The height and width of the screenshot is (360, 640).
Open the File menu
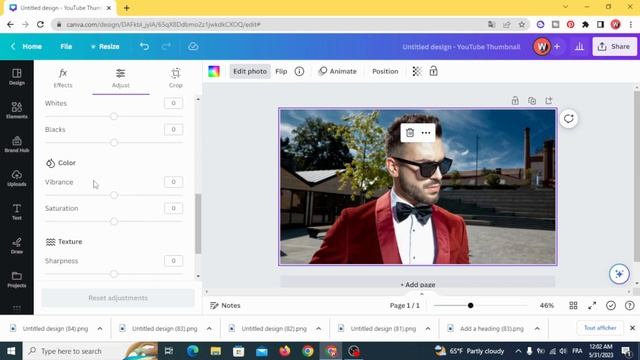pyautogui.click(x=66, y=47)
